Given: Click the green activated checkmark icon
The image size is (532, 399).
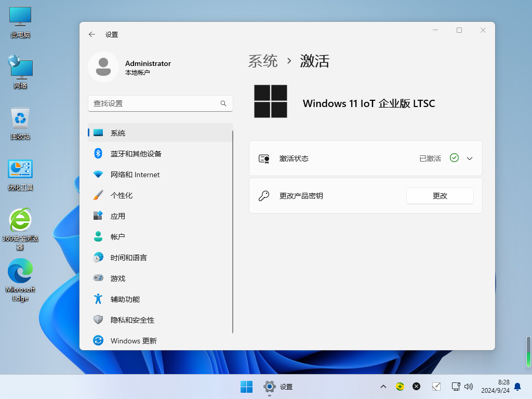Looking at the screenshot, I should 454,158.
